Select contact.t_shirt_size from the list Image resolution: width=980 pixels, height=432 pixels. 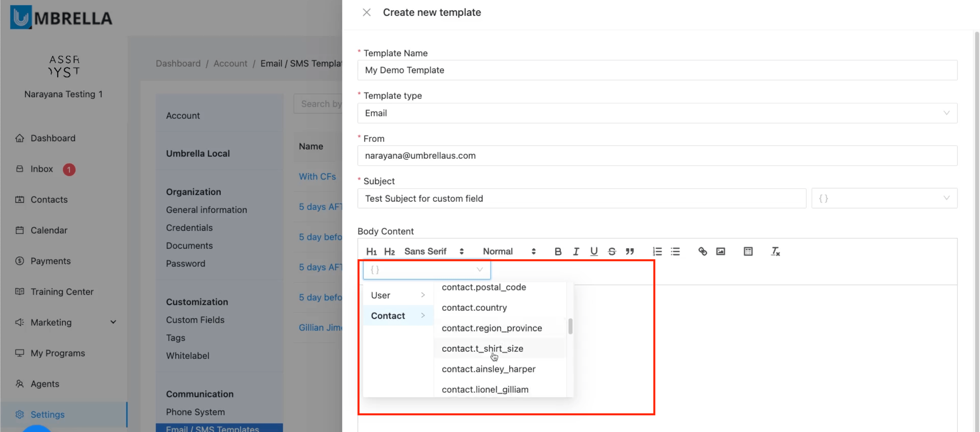coord(482,348)
